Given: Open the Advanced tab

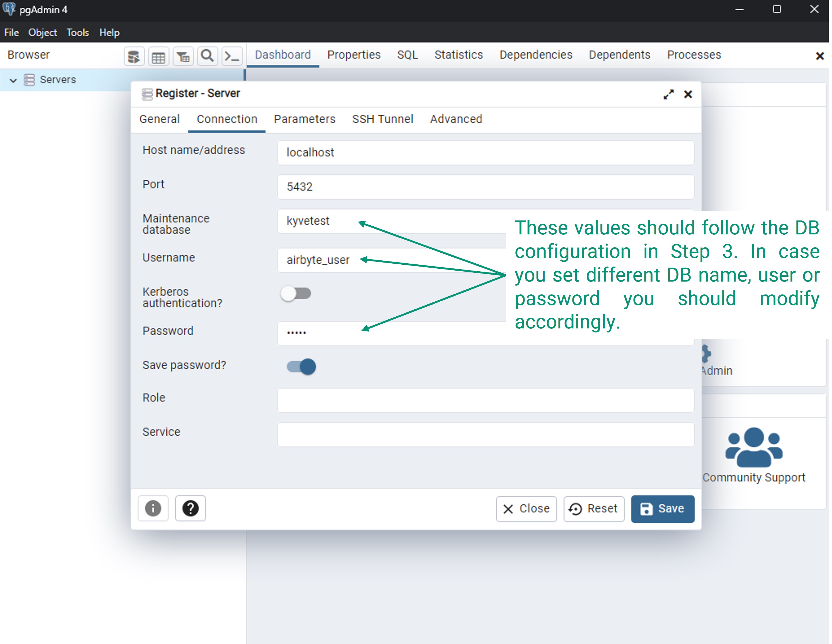Looking at the screenshot, I should [x=456, y=119].
